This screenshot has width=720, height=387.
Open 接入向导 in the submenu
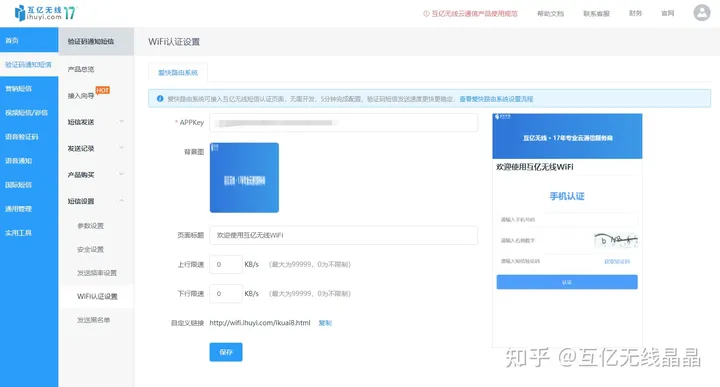point(81,96)
